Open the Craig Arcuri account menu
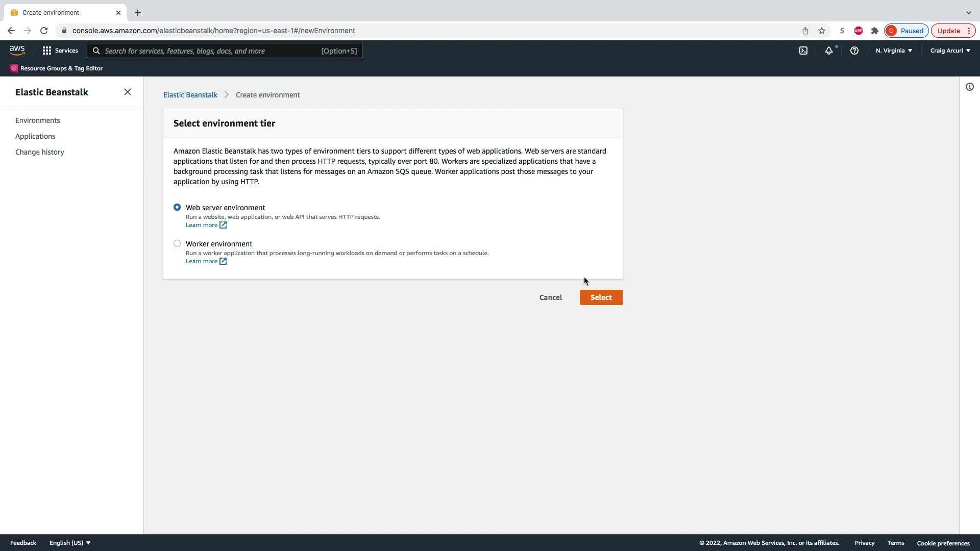 point(950,51)
